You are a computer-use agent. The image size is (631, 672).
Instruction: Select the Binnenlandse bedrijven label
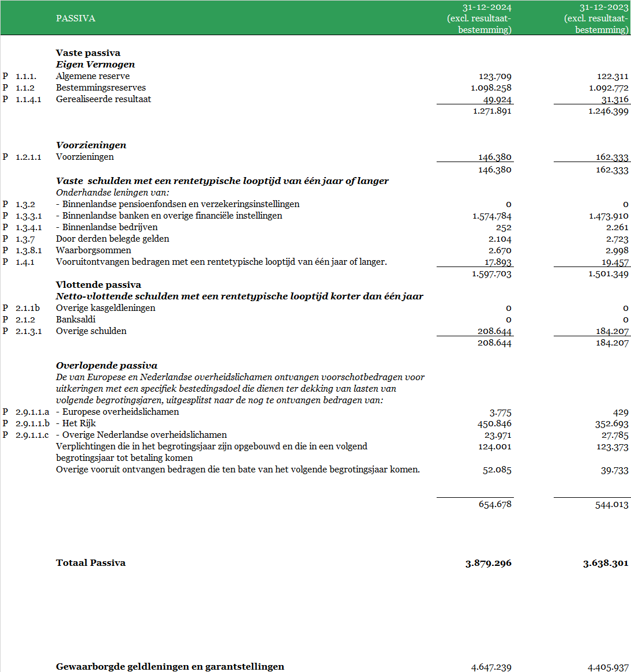click(107, 227)
